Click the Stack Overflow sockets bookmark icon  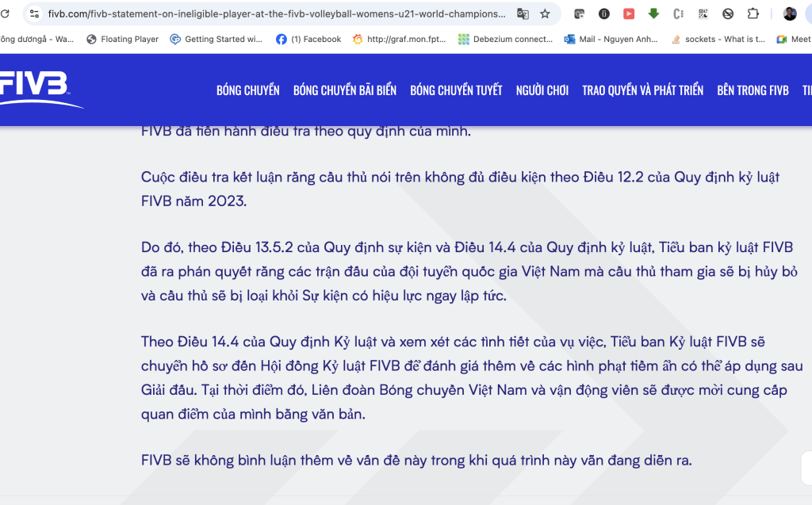676,40
